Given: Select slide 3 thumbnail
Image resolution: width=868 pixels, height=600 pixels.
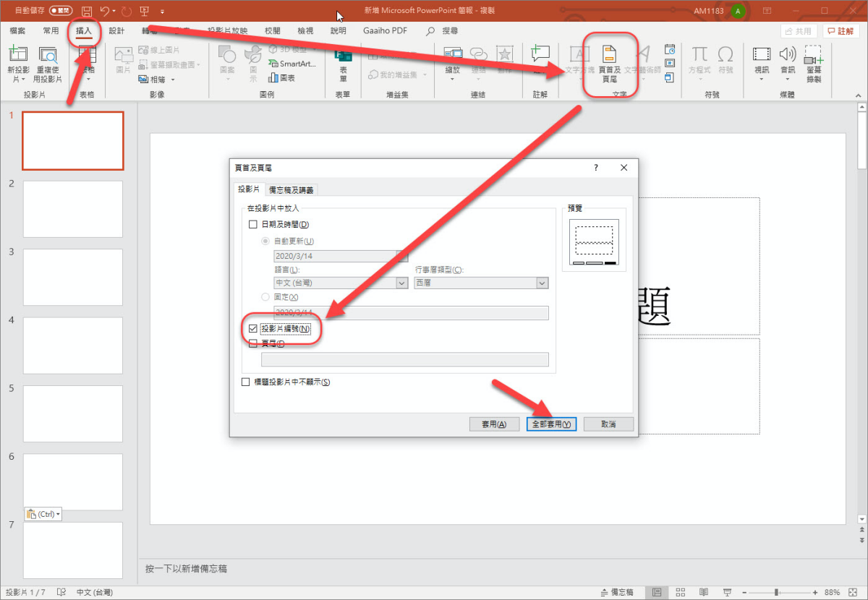Looking at the screenshot, I should click(x=73, y=277).
